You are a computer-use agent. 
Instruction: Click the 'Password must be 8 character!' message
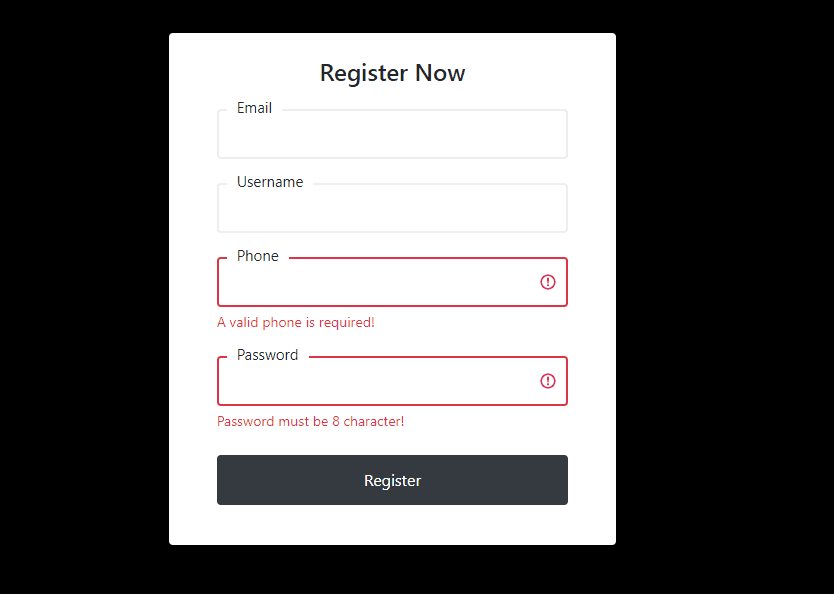coord(310,421)
